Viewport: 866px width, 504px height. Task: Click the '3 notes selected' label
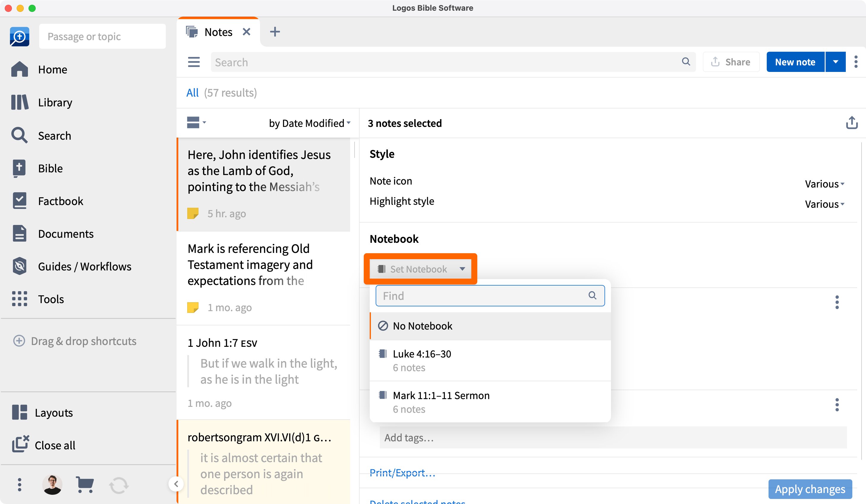404,123
